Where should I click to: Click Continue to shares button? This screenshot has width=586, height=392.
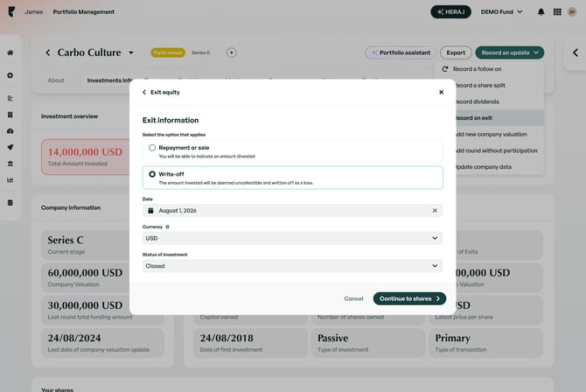[x=409, y=298]
